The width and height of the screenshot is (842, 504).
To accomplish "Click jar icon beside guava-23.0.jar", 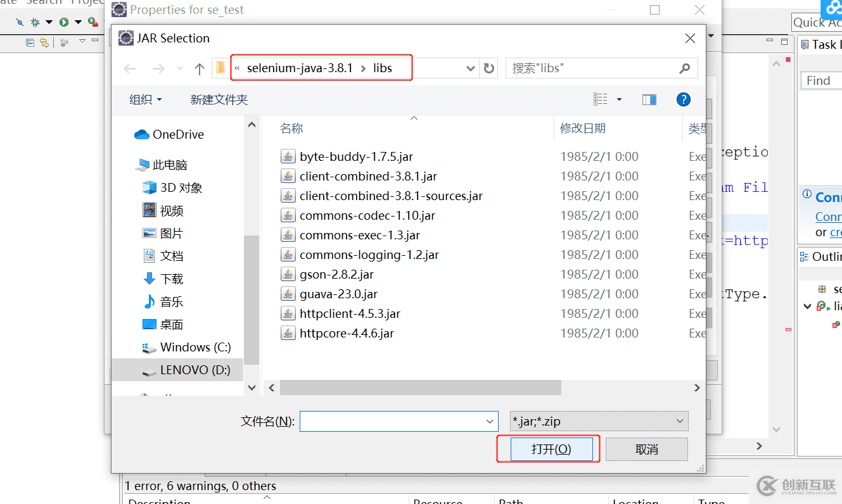I will (288, 294).
